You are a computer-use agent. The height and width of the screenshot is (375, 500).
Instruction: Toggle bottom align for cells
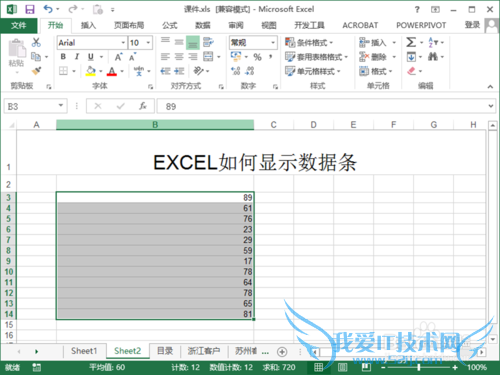(x=193, y=43)
